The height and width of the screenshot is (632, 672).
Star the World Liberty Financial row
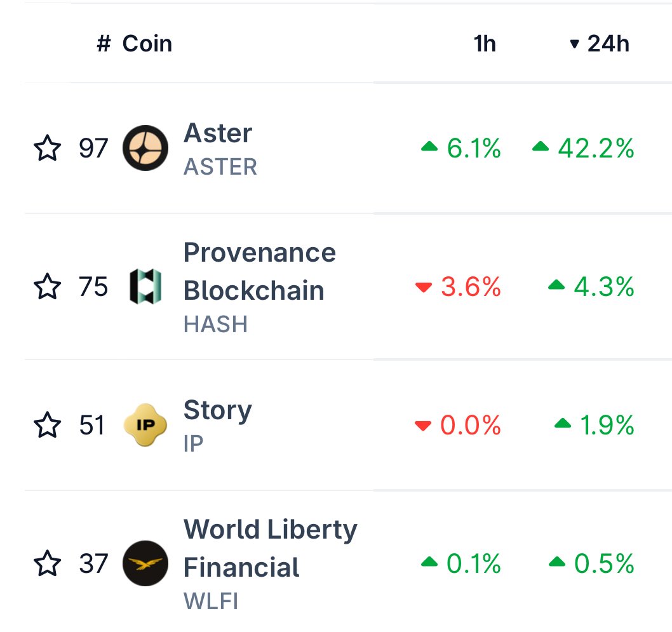(x=47, y=563)
